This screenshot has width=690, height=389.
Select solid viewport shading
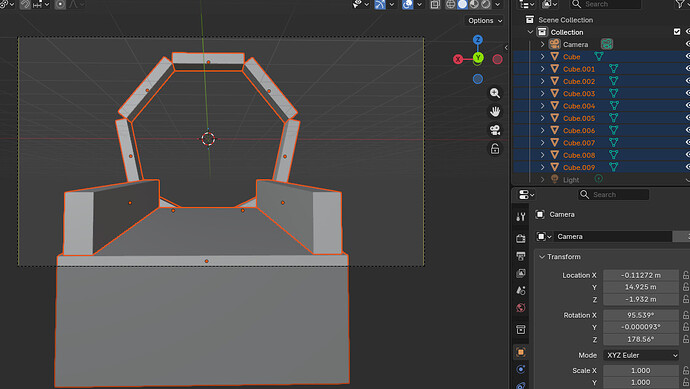pyautogui.click(x=462, y=4)
